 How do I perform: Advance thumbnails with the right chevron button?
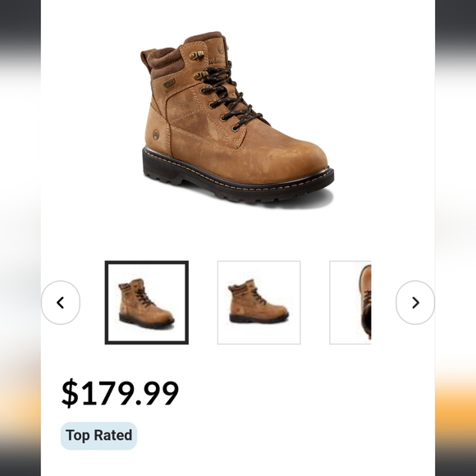(x=415, y=303)
